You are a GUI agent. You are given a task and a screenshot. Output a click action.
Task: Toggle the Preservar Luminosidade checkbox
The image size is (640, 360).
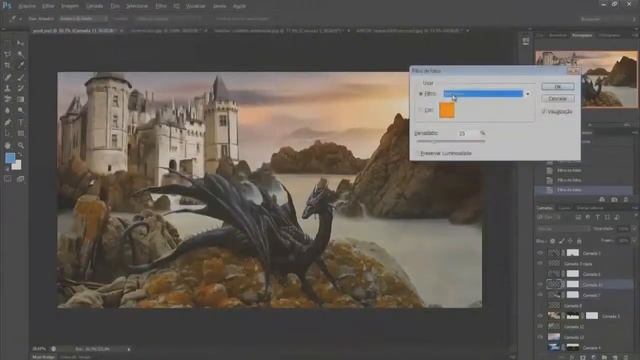point(418,153)
